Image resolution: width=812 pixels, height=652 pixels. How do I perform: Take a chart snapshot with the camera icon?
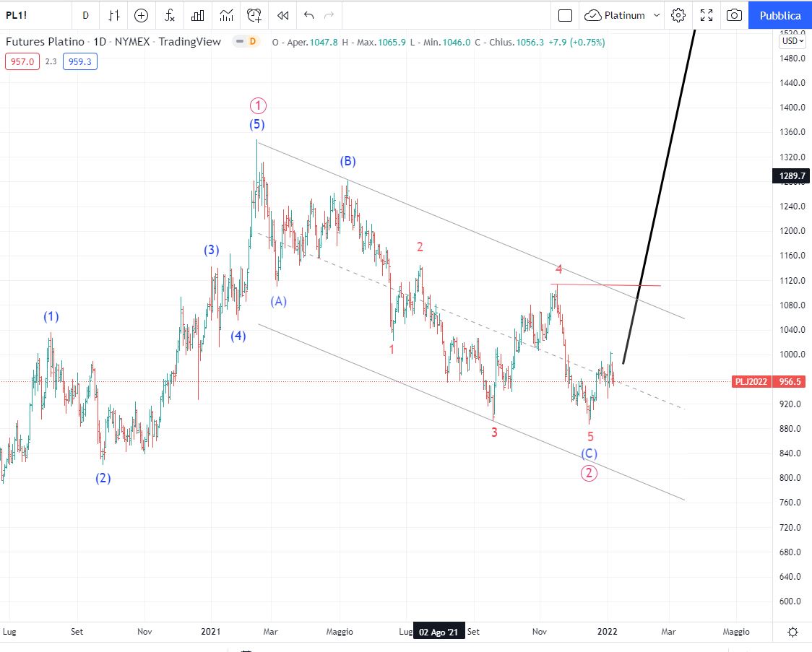(734, 16)
